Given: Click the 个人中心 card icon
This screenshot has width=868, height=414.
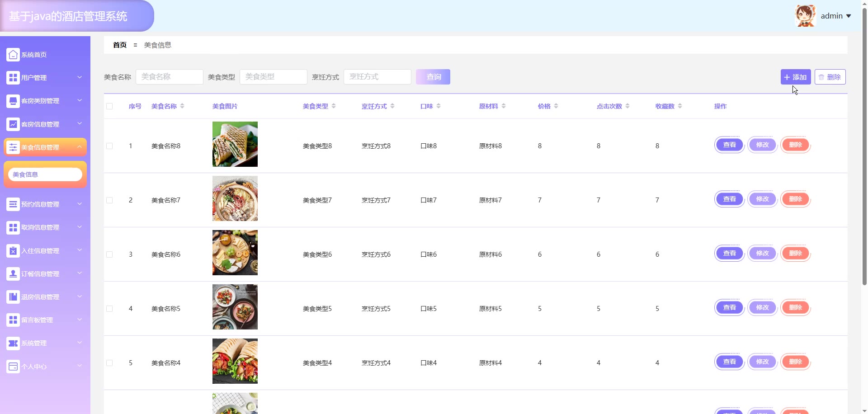Looking at the screenshot, I should point(13,367).
